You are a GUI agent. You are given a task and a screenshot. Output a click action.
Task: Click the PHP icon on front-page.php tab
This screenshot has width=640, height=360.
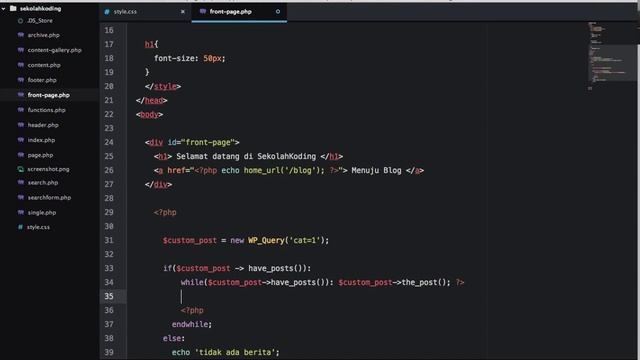tap(203, 11)
